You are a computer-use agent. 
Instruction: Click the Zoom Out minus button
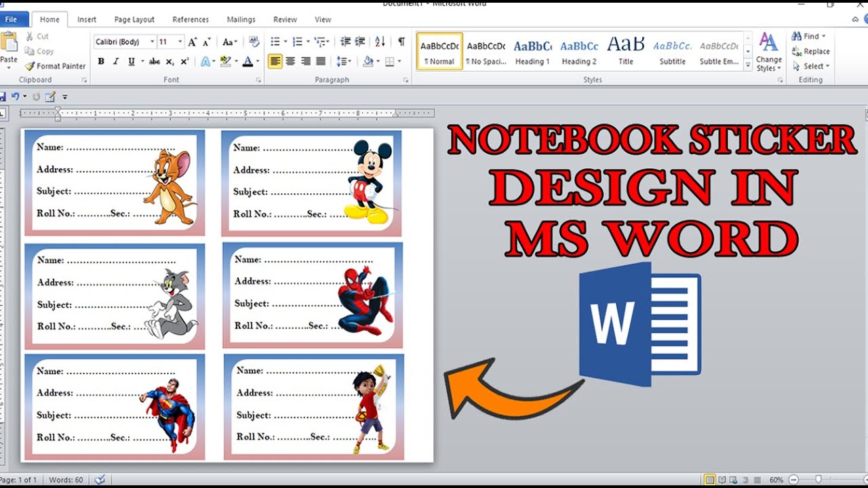point(793,480)
